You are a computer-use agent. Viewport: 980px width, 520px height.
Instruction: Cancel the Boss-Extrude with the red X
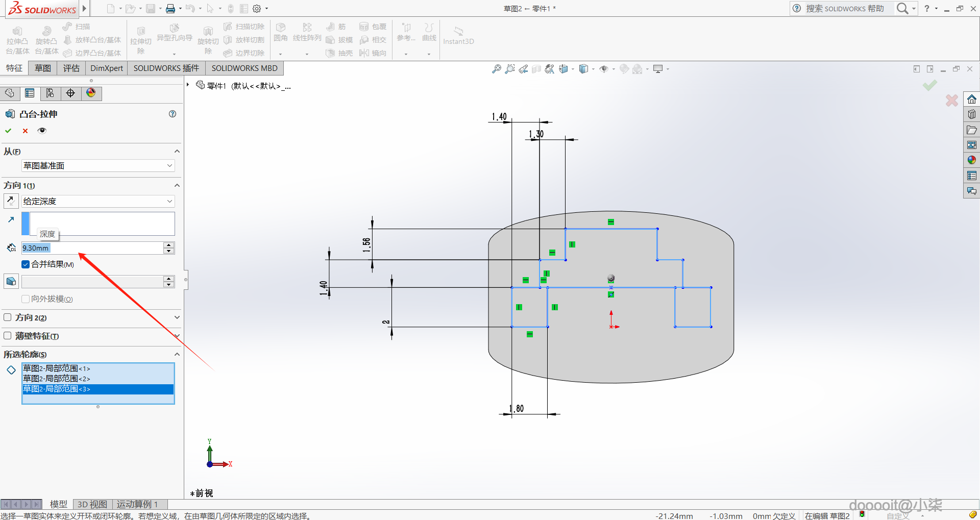point(25,131)
